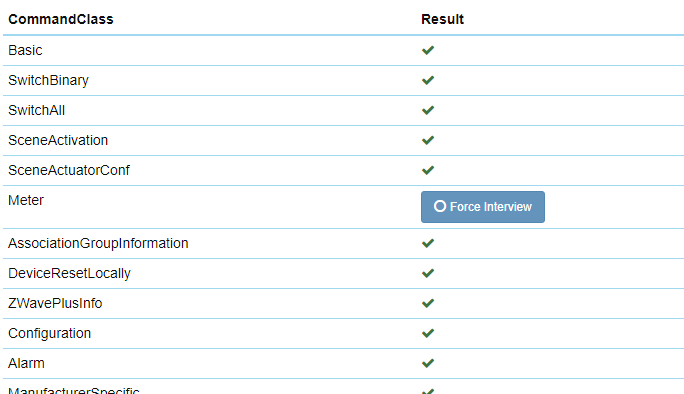The width and height of the screenshot is (684, 394).
Task: Select the Meter command class text
Action: coord(26,200)
